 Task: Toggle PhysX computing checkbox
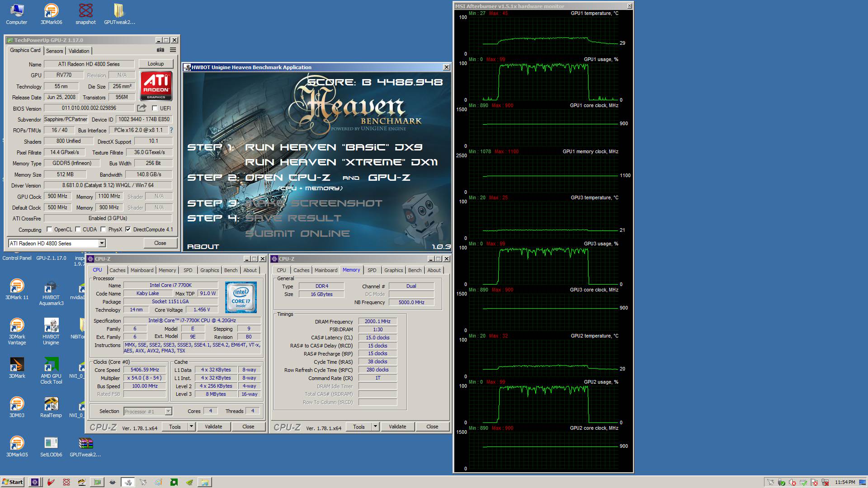click(x=103, y=229)
